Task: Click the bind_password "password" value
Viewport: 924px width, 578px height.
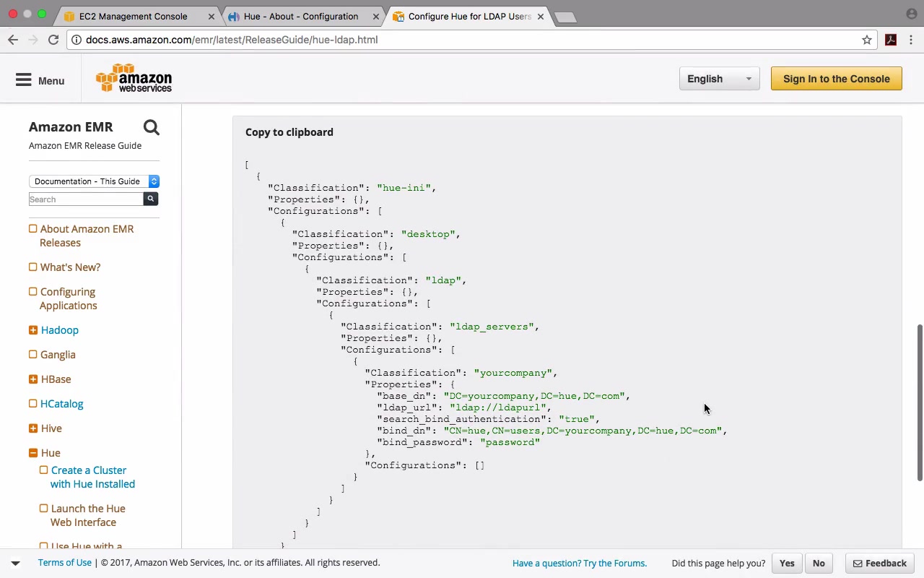Action: (x=510, y=442)
